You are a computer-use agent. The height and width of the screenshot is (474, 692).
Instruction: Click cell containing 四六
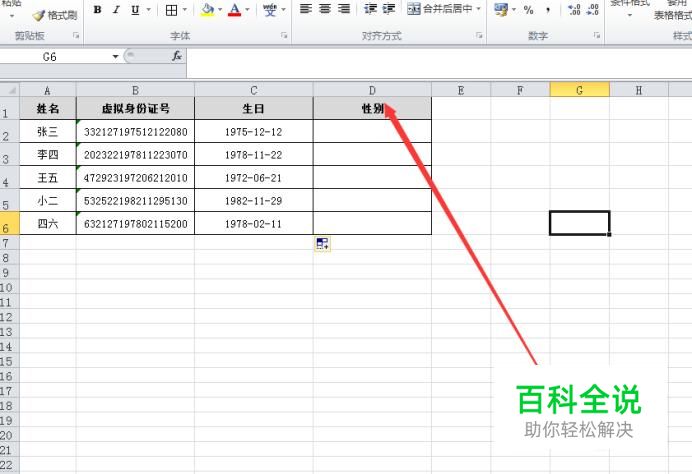[48, 223]
